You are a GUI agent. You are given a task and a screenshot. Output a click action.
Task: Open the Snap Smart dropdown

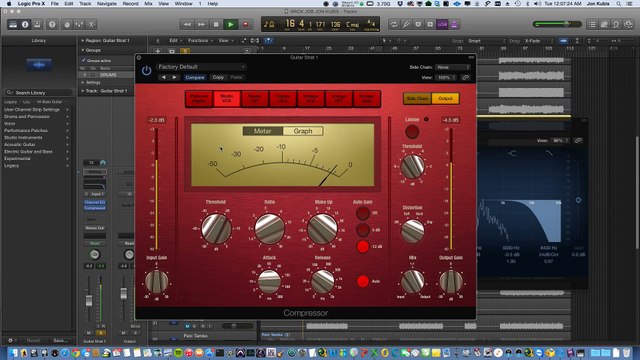[486, 41]
